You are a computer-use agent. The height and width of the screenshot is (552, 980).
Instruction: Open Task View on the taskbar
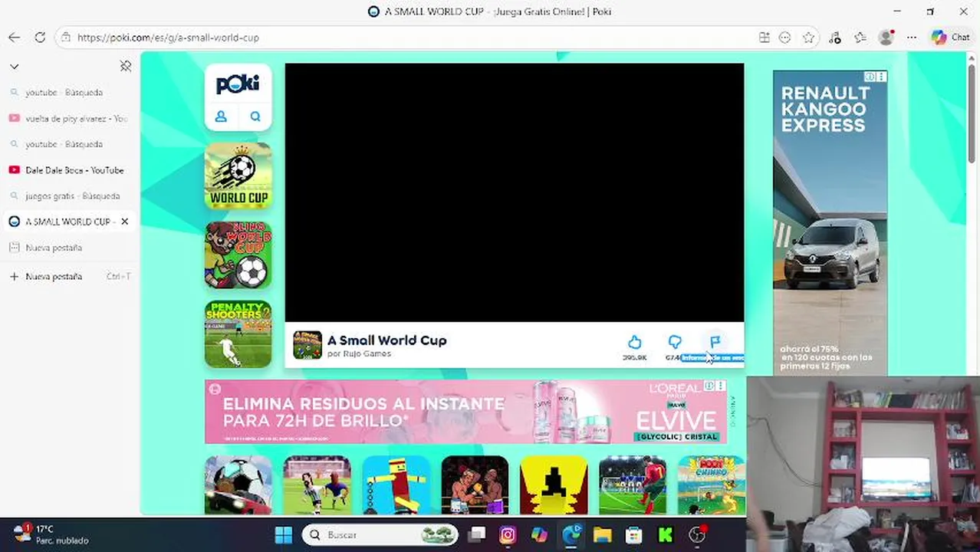(477, 534)
